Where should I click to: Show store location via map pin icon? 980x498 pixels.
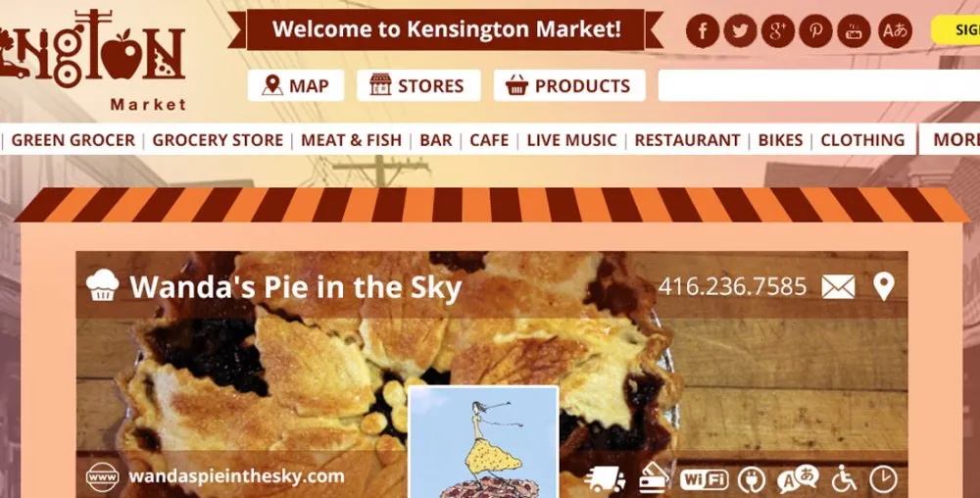pos(884,287)
